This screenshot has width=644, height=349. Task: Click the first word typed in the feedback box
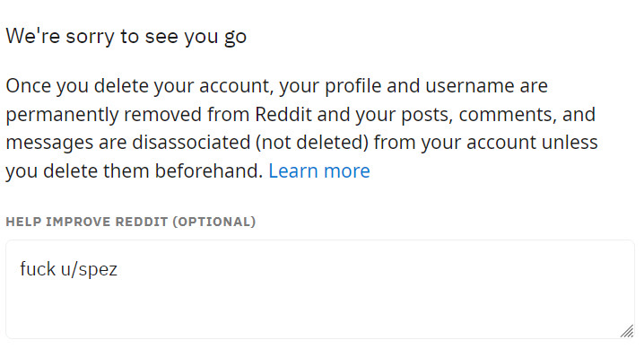point(38,269)
